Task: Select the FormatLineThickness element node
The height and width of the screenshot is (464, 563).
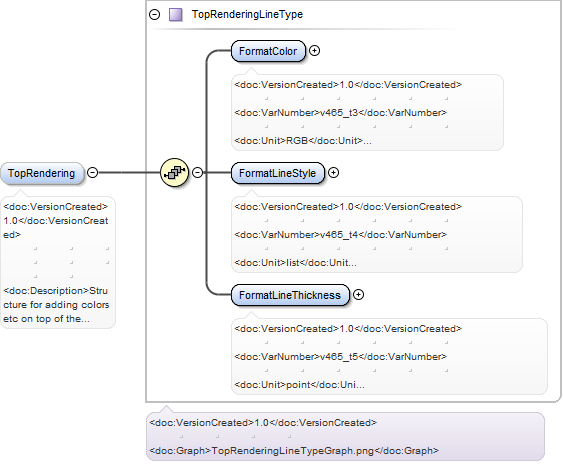Action: (290, 295)
